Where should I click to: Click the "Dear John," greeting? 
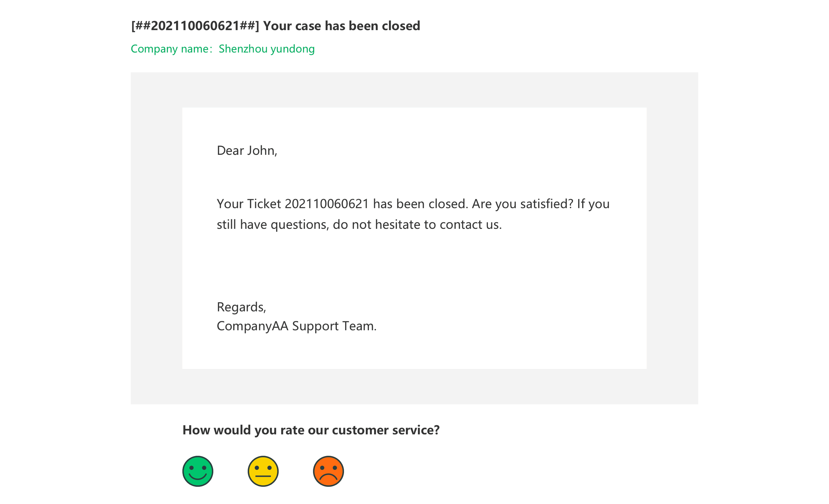pyautogui.click(x=246, y=150)
